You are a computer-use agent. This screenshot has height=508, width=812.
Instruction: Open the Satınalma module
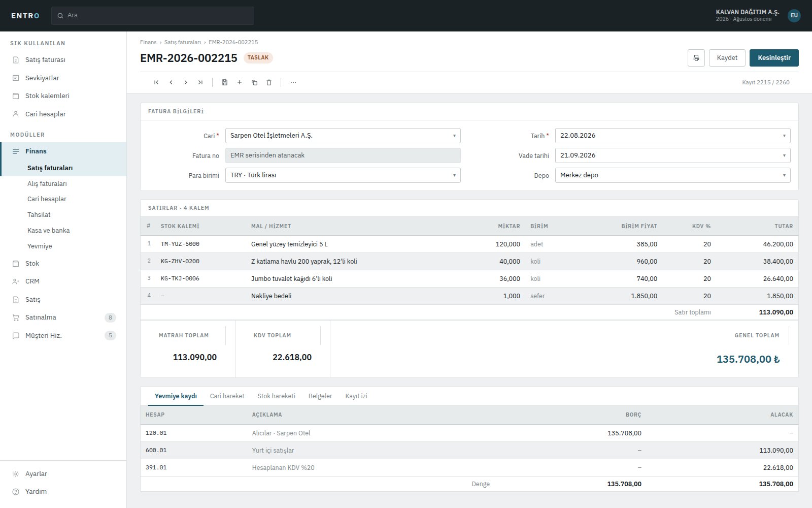tap(63, 317)
